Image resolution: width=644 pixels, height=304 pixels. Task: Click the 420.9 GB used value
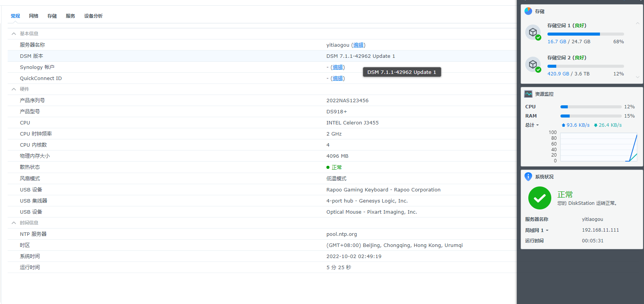(558, 74)
